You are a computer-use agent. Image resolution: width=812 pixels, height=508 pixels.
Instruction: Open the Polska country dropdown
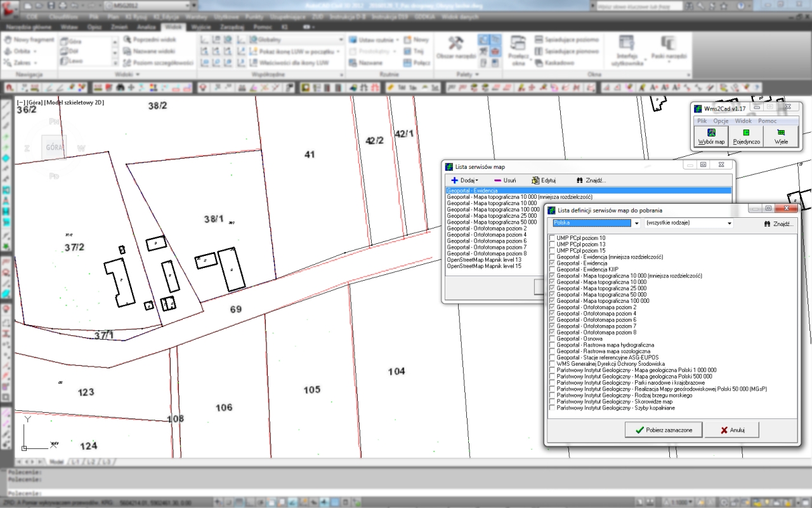pos(636,224)
